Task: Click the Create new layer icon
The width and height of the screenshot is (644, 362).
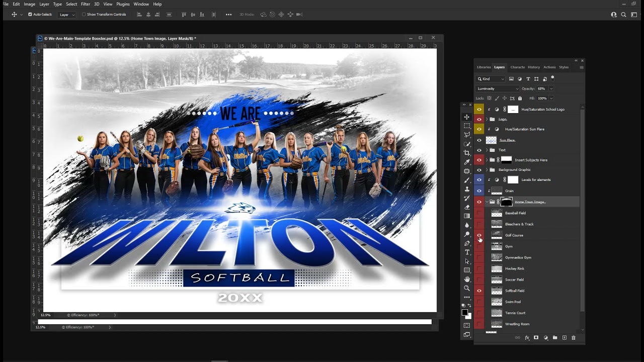Action: [x=564, y=338]
